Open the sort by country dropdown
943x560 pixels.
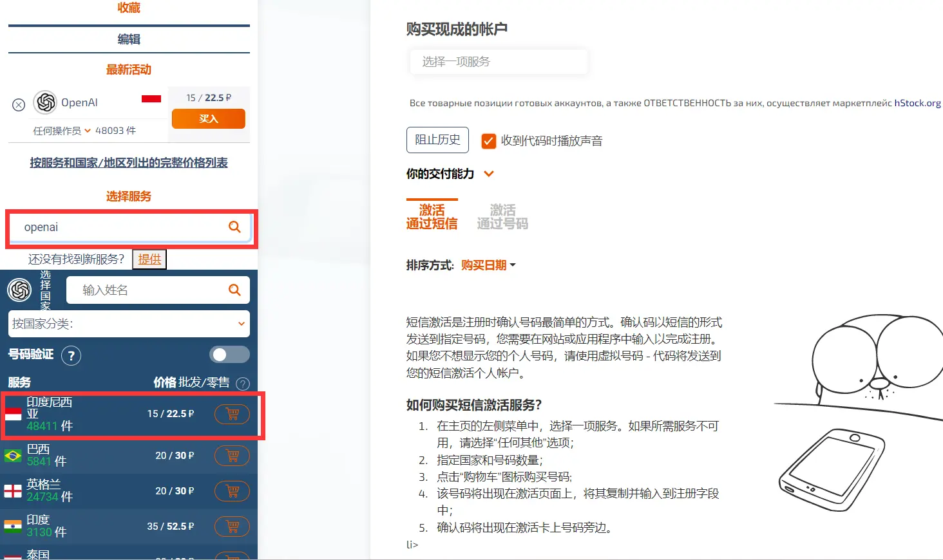point(129,324)
